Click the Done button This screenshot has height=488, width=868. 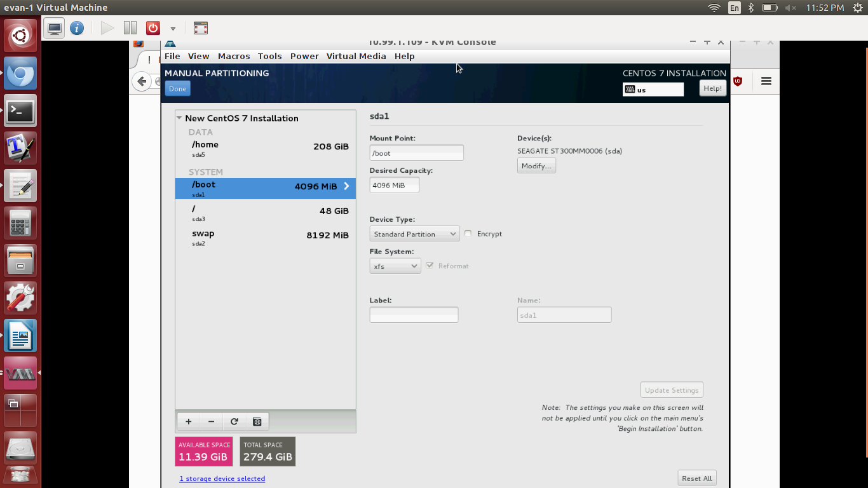point(178,89)
